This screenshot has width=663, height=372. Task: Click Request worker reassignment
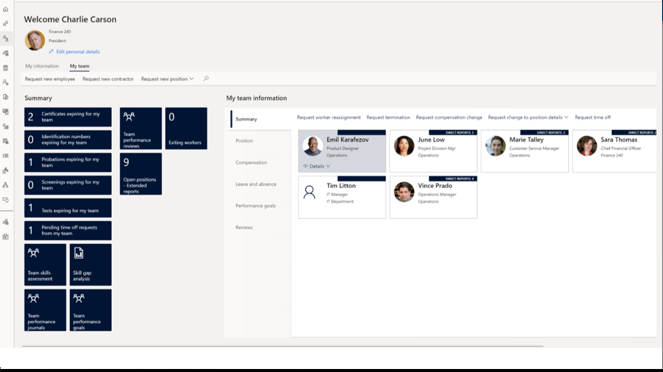click(x=329, y=118)
